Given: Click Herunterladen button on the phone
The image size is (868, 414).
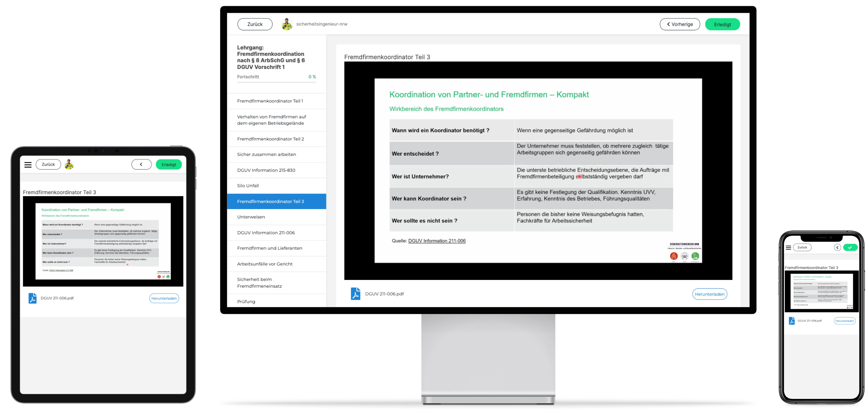Looking at the screenshot, I should point(844,321).
